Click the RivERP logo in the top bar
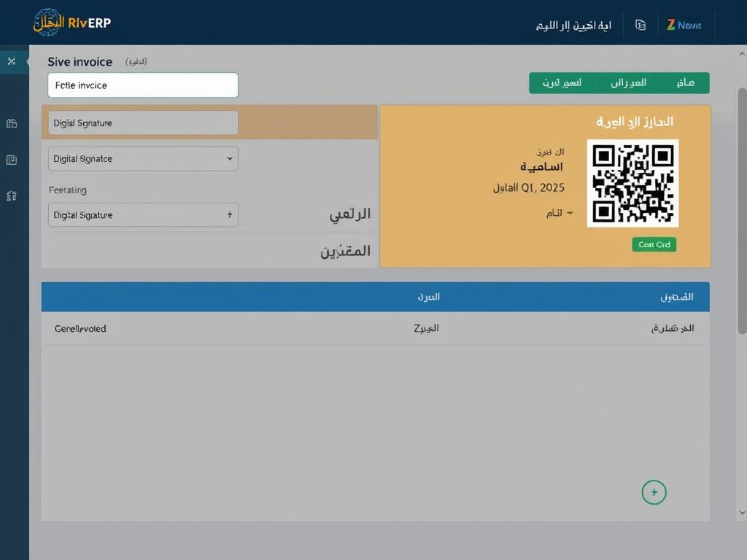Image resolution: width=747 pixels, height=560 pixels. pyautogui.click(x=69, y=22)
